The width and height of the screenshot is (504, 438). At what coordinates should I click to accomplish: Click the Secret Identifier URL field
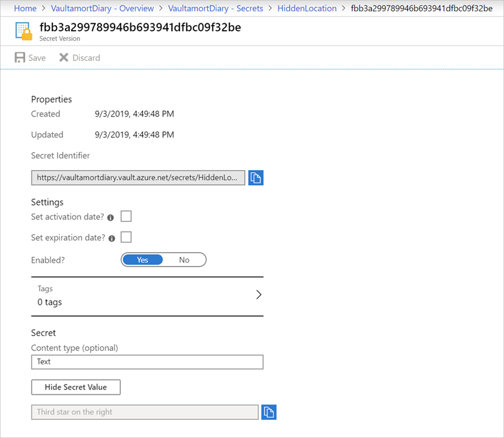tap(138, 178)
